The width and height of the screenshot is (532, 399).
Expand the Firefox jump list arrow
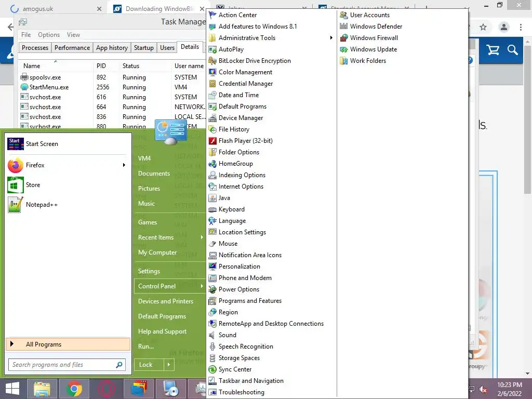(124, 165)
